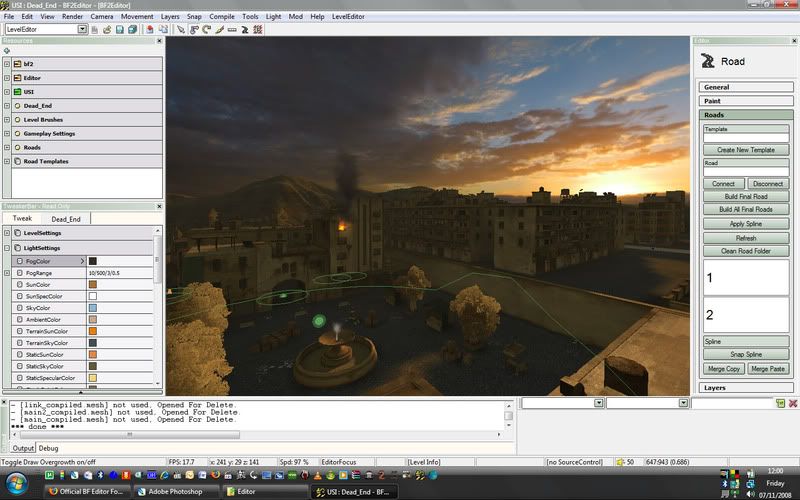Click the Editor folder icon in Resources
This screenshot has height=500, width=800.
point(17,78)
